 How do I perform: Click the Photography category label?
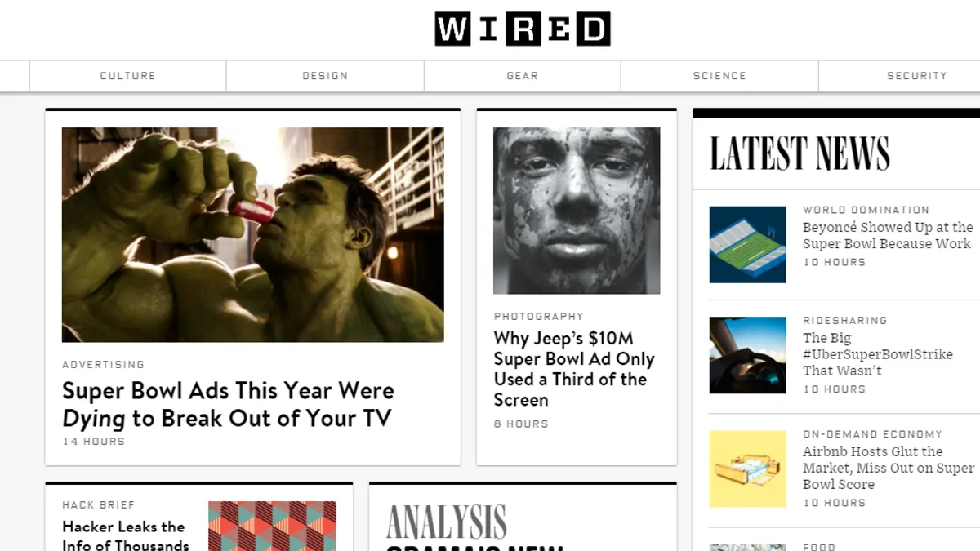tap(539, 316)
